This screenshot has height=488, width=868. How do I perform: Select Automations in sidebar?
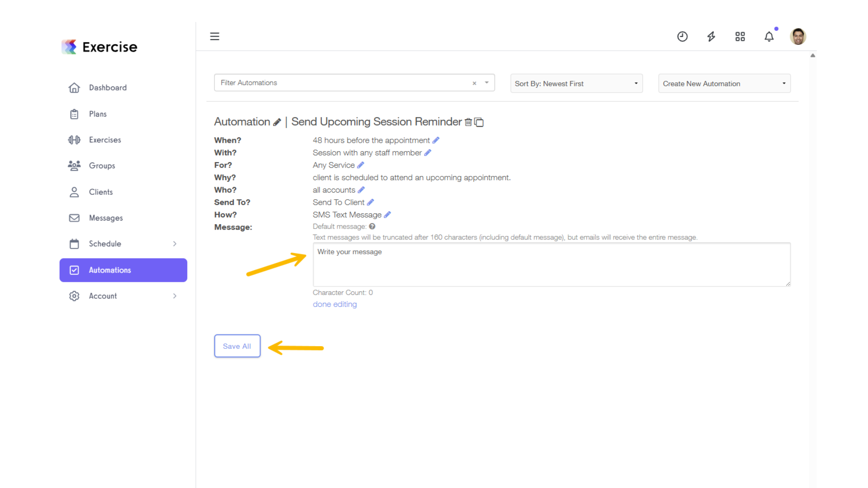(x=123, y=270)
